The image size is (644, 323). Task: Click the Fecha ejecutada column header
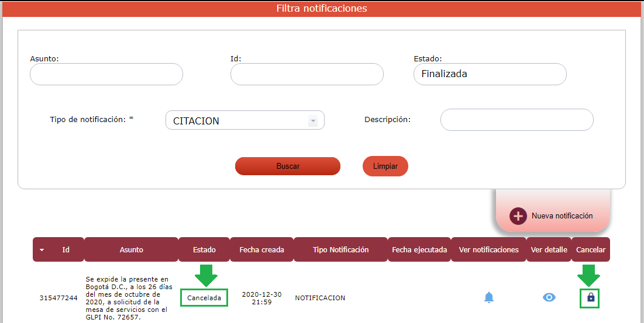click(419, 249)
